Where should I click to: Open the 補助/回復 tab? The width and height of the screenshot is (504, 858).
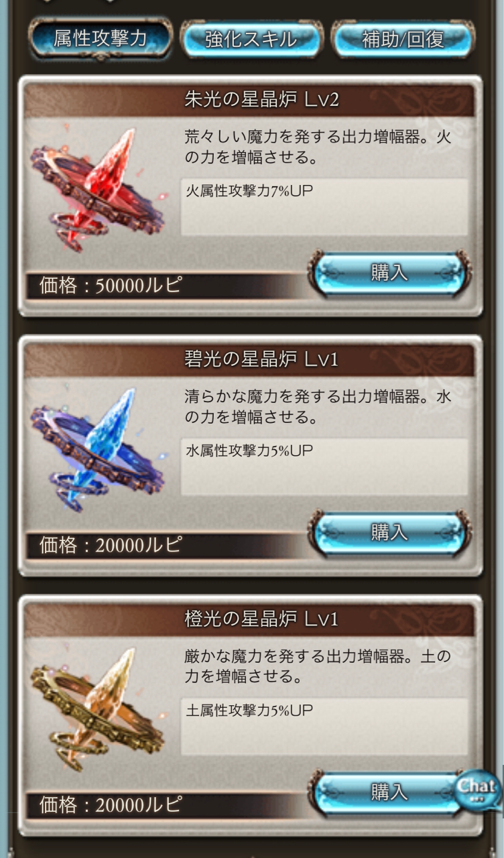click(403, 39)
